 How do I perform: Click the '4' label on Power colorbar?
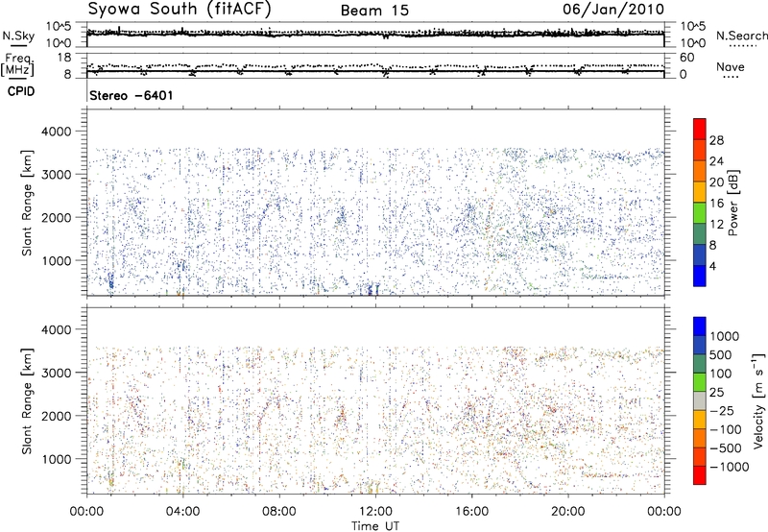(712, 266)
